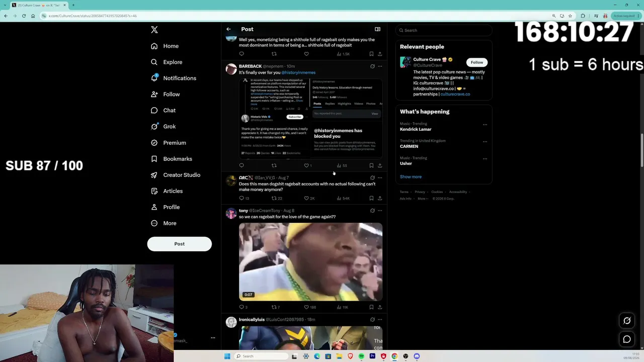Show more trends in What's happening
Viewport: 644px width, 362px height.
(411, 177)
